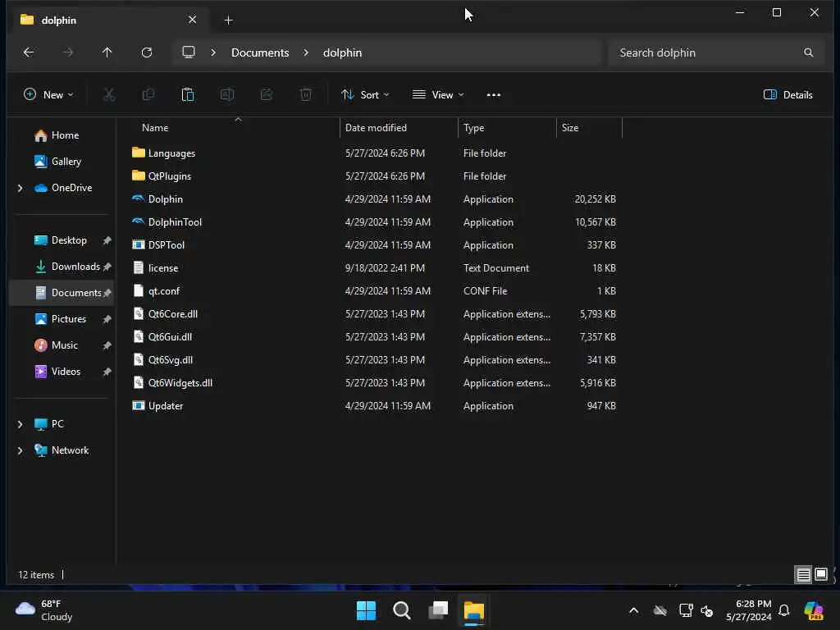Click the PC monitor icon in address bar
840x630 pixels.
click(189, 52)
